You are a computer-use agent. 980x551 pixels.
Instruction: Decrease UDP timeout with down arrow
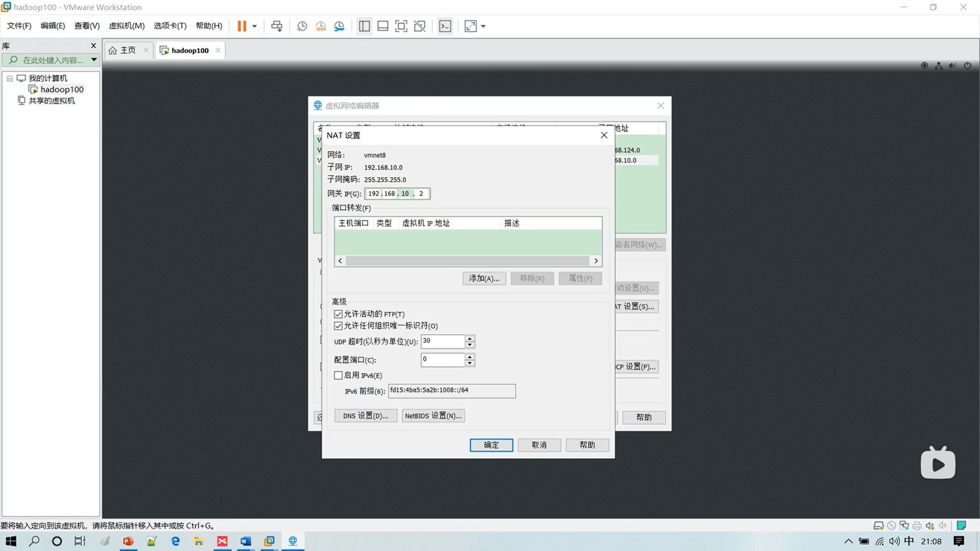pos(470,345)
